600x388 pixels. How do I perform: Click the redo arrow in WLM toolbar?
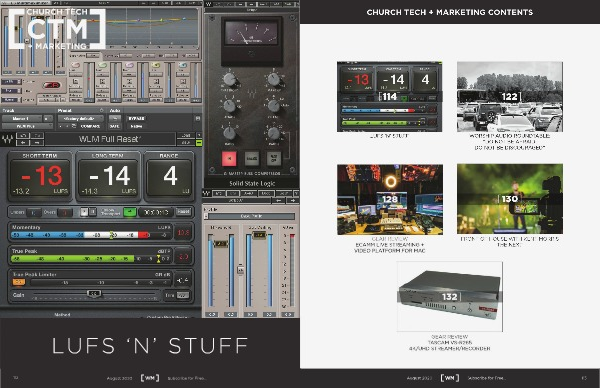coord(38,136)
